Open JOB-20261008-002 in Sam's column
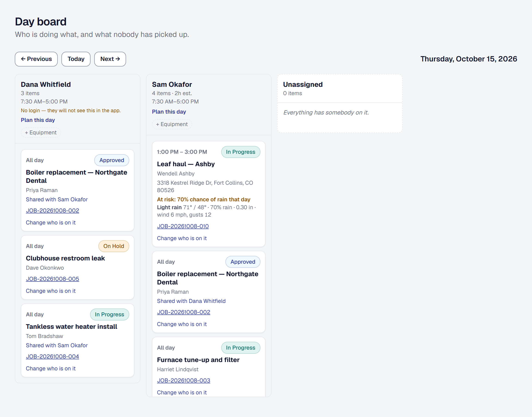 [184, 312]
